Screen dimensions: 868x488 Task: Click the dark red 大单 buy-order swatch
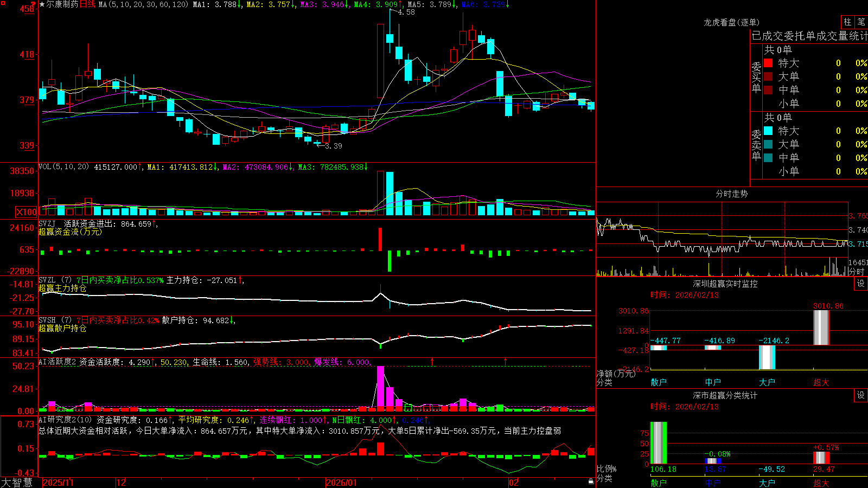768,76
